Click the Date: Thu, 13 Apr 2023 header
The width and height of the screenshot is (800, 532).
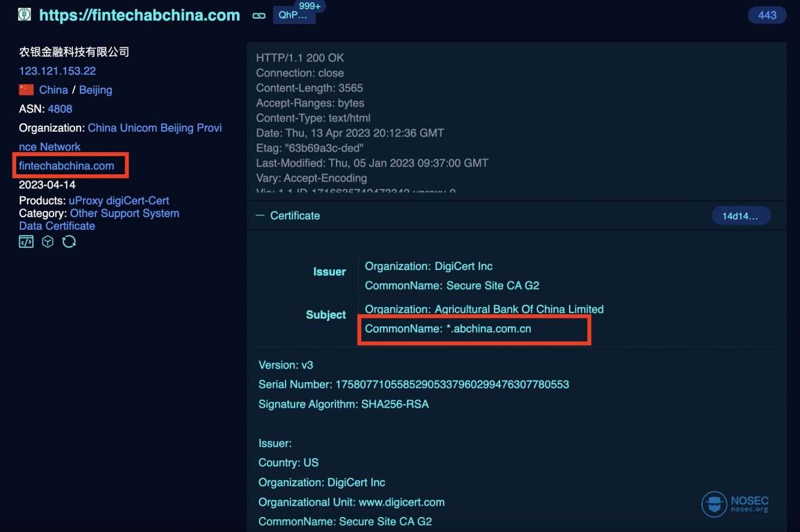click(x=350, y=133)
